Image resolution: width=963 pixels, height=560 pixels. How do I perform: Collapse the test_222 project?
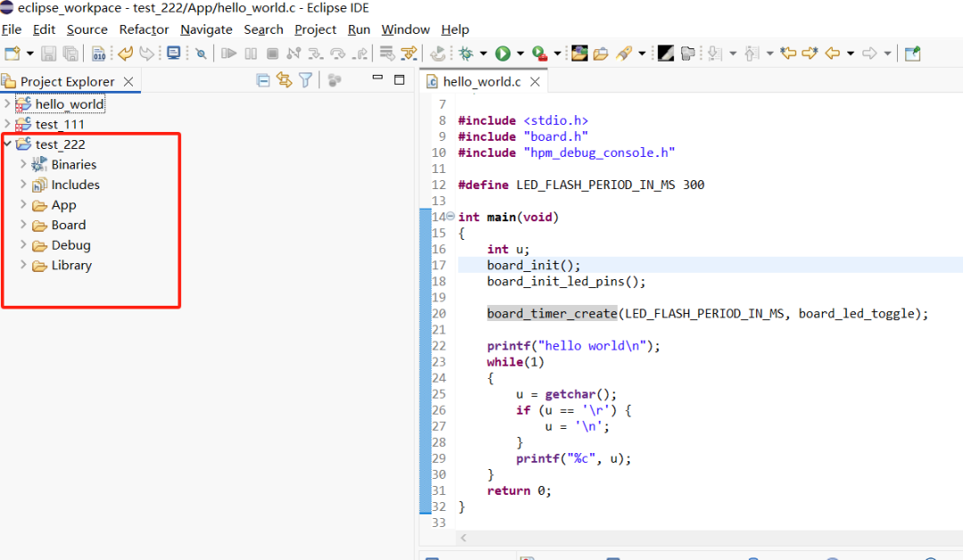point(7,144)
